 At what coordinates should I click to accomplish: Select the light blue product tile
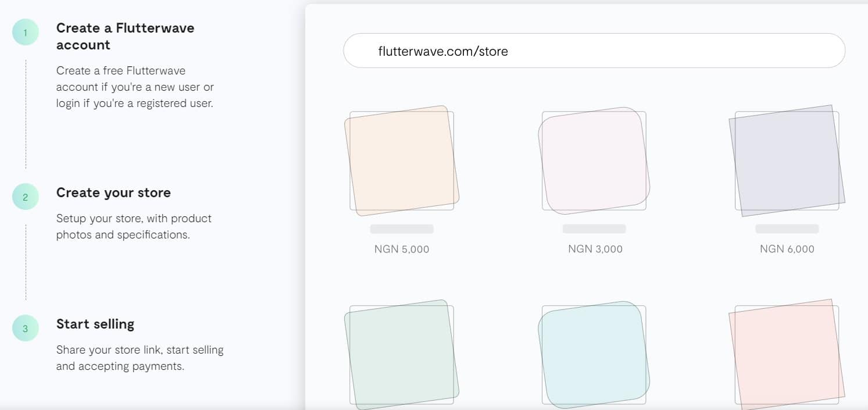pyautogui.click(x=594, y=355)
